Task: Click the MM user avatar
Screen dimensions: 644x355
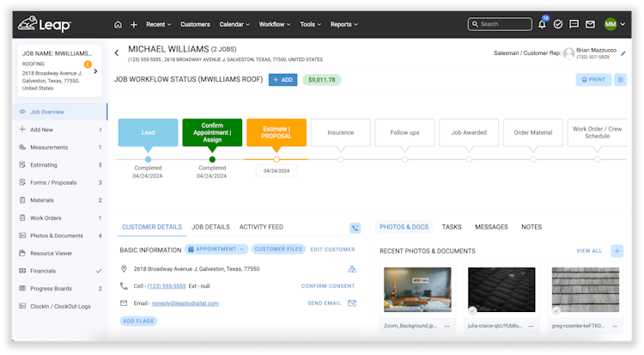Action: coord(611,24)
